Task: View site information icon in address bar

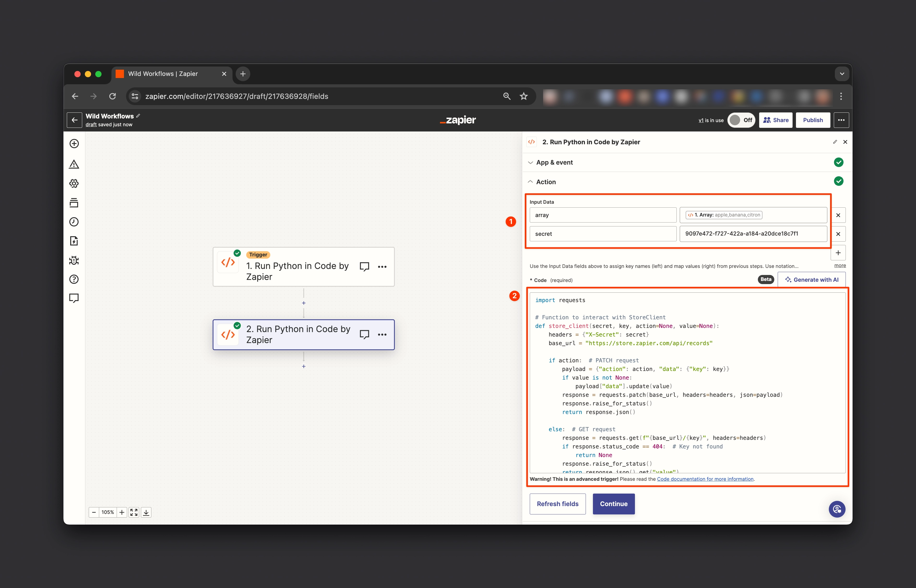Action: 135,96
